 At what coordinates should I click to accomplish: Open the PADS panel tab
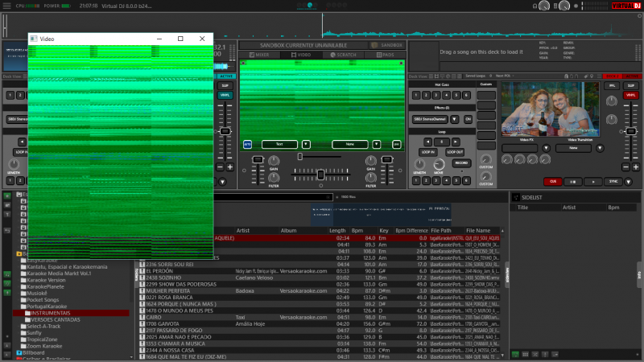[x=386, y=55]
